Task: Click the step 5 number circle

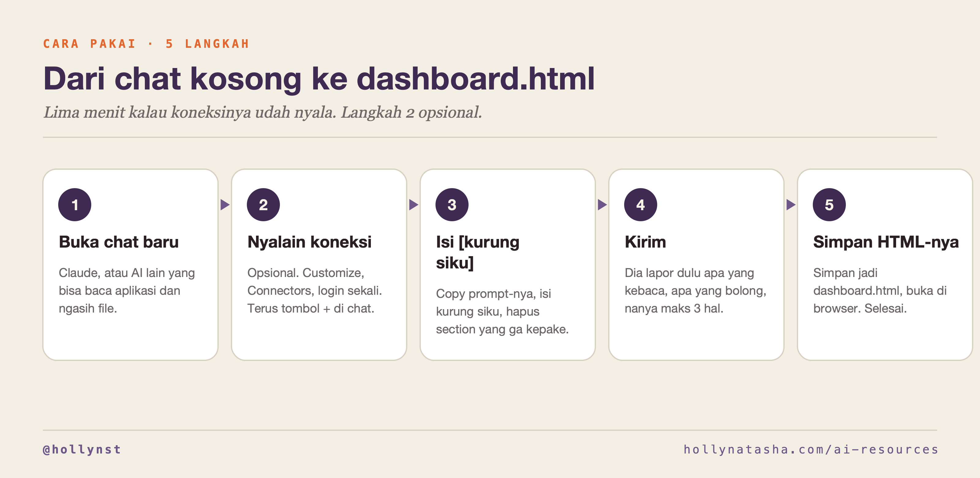Action: point(829,205)
